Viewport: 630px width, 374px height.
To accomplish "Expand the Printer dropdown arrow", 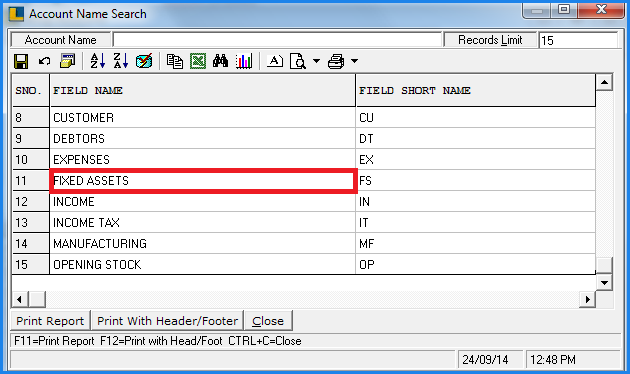I will coord(354,61).
